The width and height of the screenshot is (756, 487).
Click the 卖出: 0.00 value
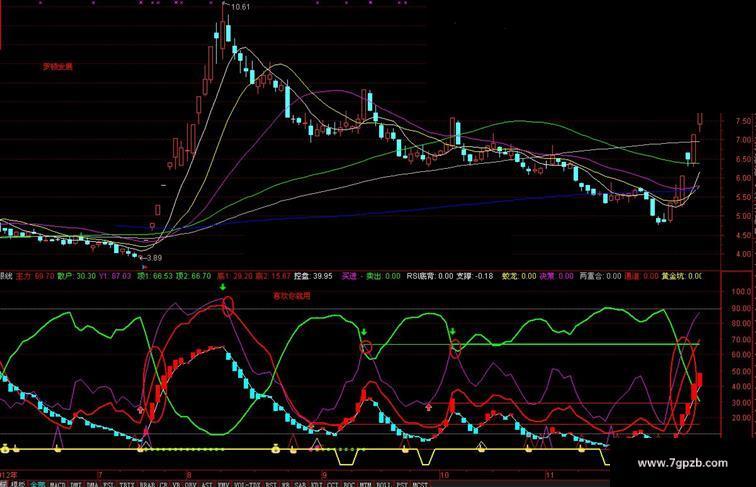point(383,276)
